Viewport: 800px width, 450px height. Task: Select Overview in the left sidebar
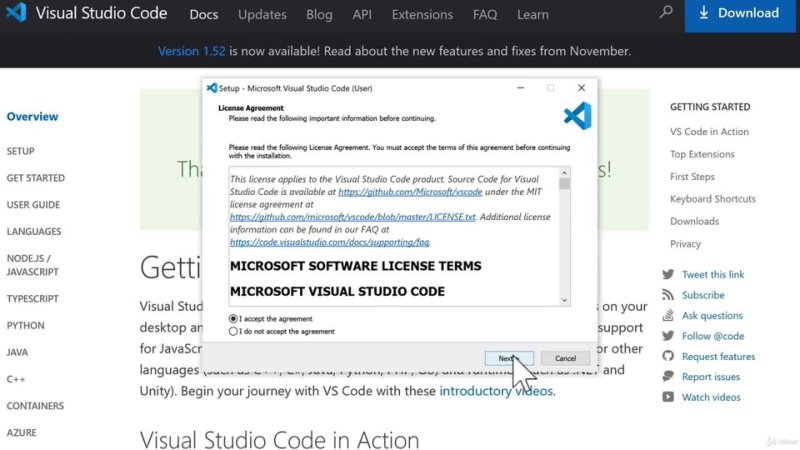click(x=32, y=116)
